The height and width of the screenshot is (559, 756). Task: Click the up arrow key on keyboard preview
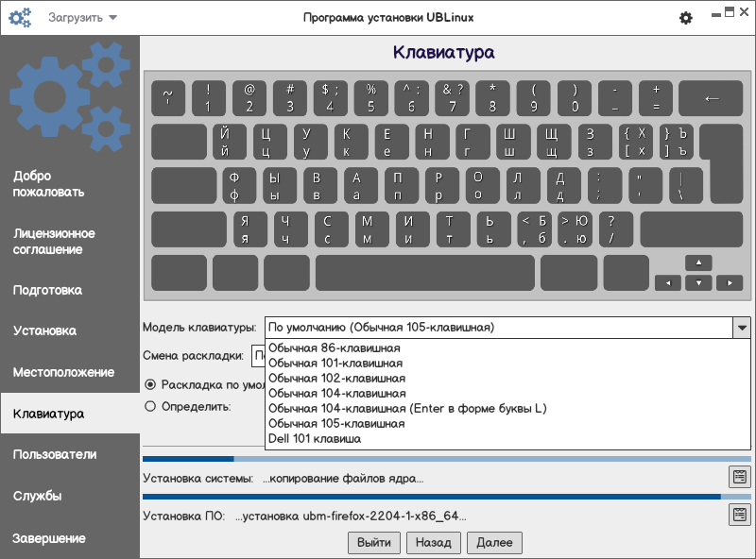pos(698,263)
